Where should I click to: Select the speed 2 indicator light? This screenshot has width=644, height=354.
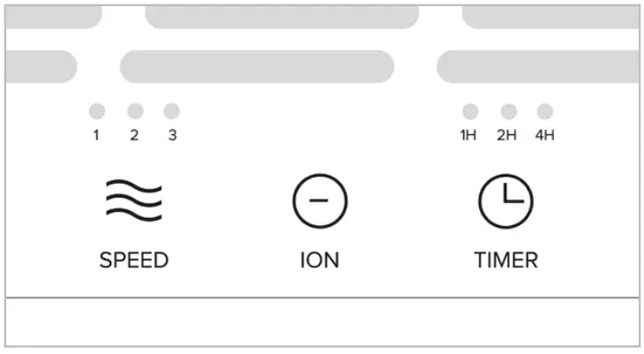[x=135, y=111]
